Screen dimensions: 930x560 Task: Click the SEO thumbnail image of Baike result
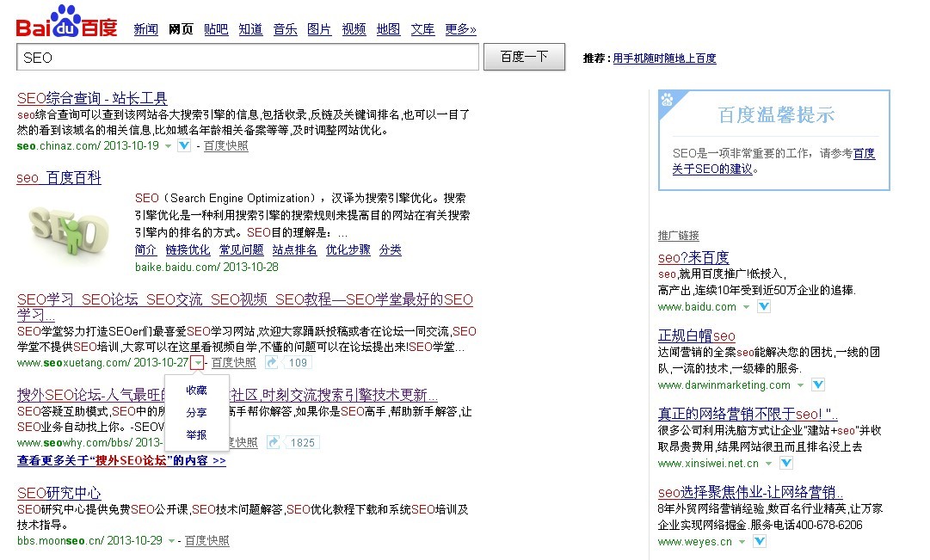point(68,227)
